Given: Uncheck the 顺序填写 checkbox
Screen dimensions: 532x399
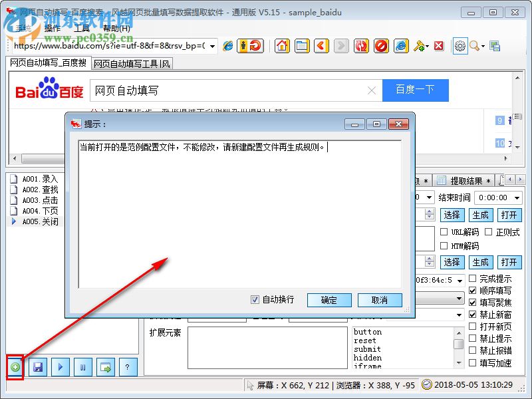Looking at the screenshot, I should tap(472, 290).
